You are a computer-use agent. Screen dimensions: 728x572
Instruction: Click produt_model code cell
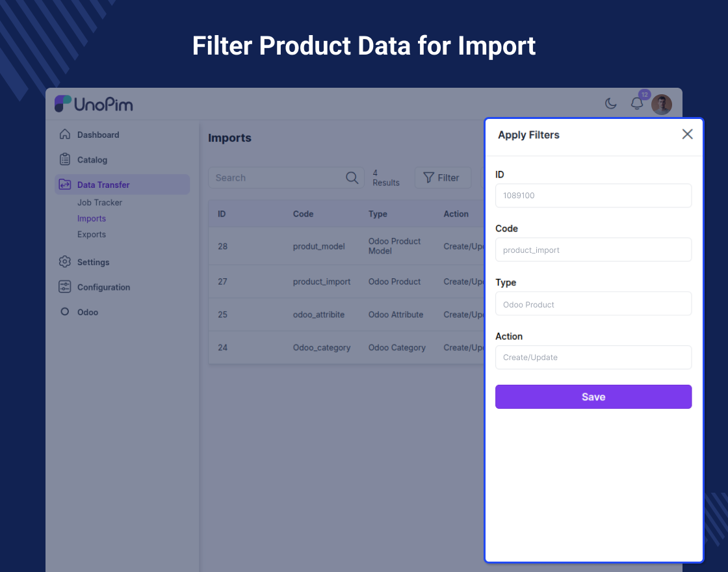(x=319, y=246)
